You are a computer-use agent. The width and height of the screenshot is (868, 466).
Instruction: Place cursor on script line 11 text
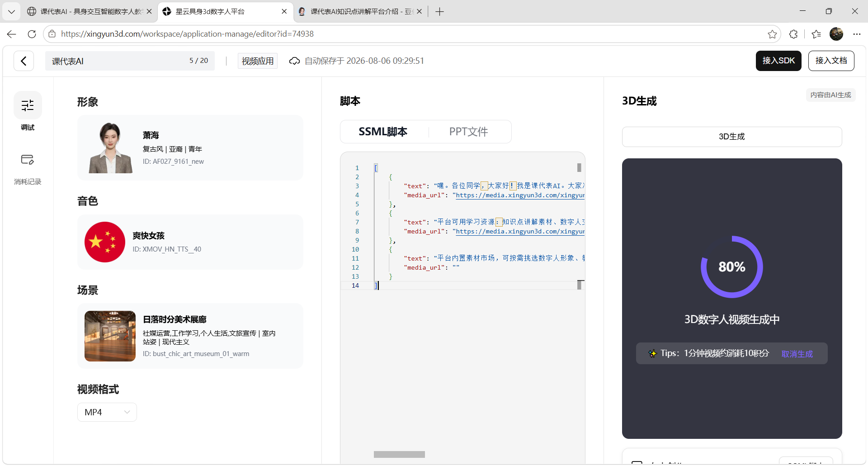click(509, 258)
